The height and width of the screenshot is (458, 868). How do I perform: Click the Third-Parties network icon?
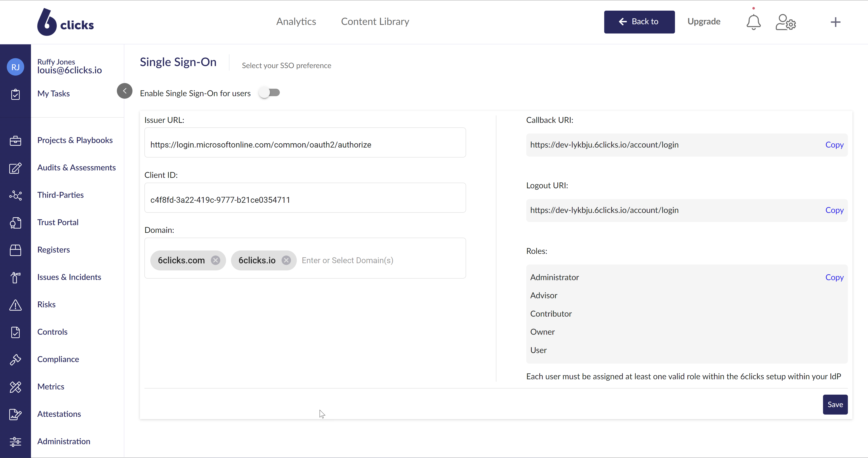(16, 195)
